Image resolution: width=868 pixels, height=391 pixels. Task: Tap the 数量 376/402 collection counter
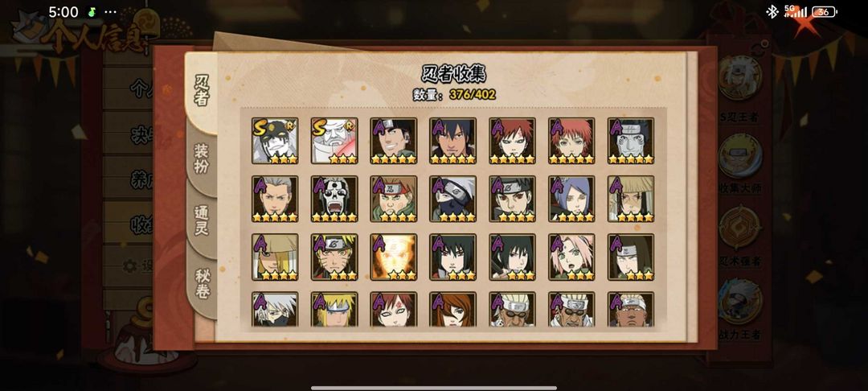click(x=454, y=95)
